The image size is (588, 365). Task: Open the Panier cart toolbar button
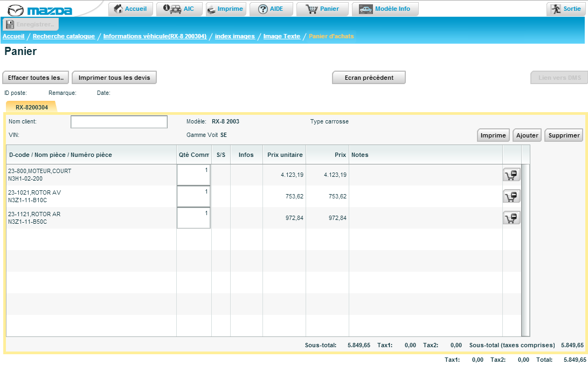322,9
